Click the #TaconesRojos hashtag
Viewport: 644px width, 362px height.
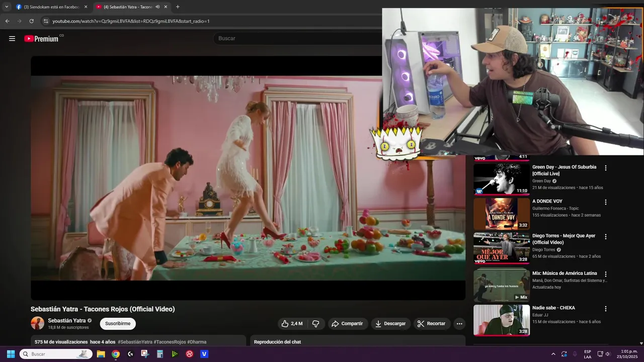(170, 342)
